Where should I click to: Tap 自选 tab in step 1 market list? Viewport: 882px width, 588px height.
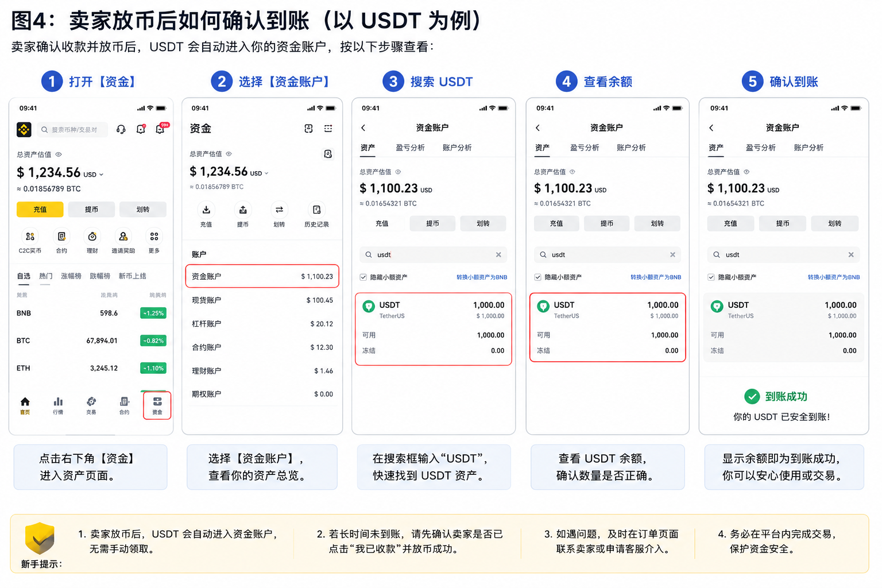[x=24, y=276]
